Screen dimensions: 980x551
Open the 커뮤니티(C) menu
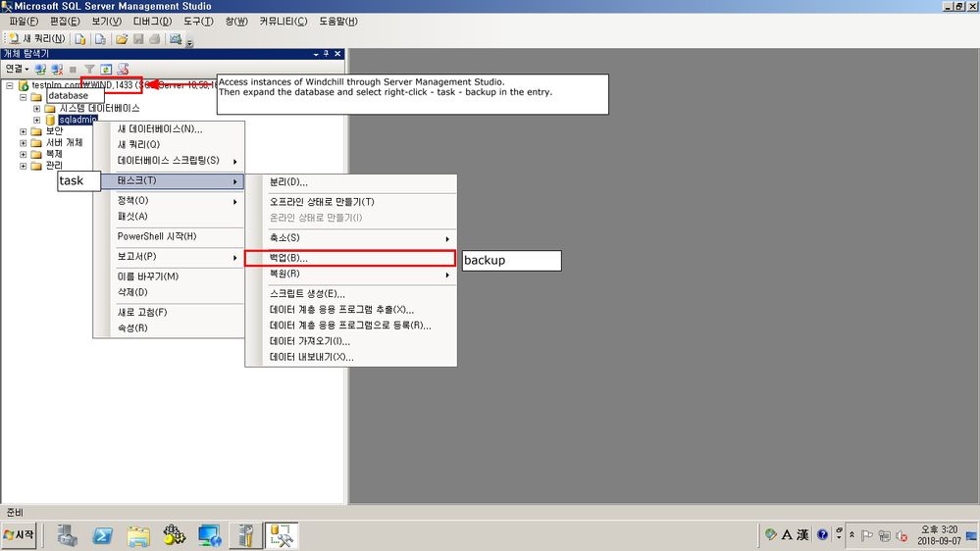tap(284, 22)
